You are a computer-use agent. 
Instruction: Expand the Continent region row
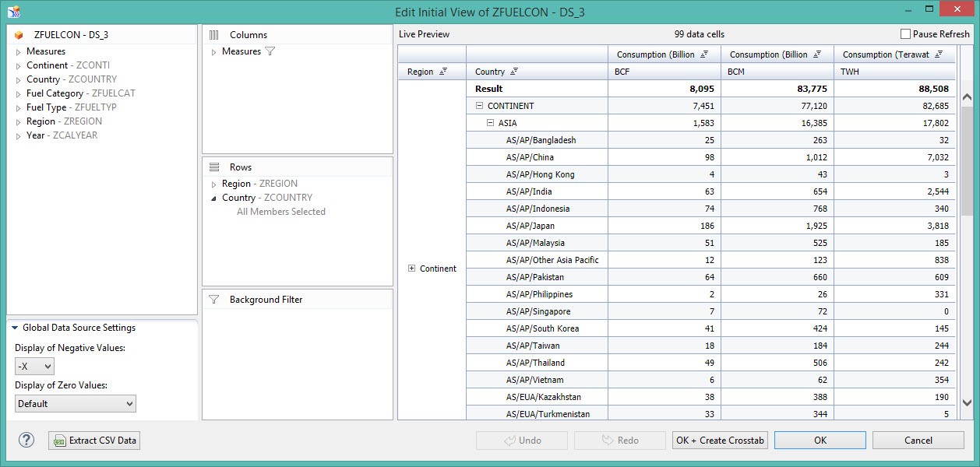pos(412,269)
